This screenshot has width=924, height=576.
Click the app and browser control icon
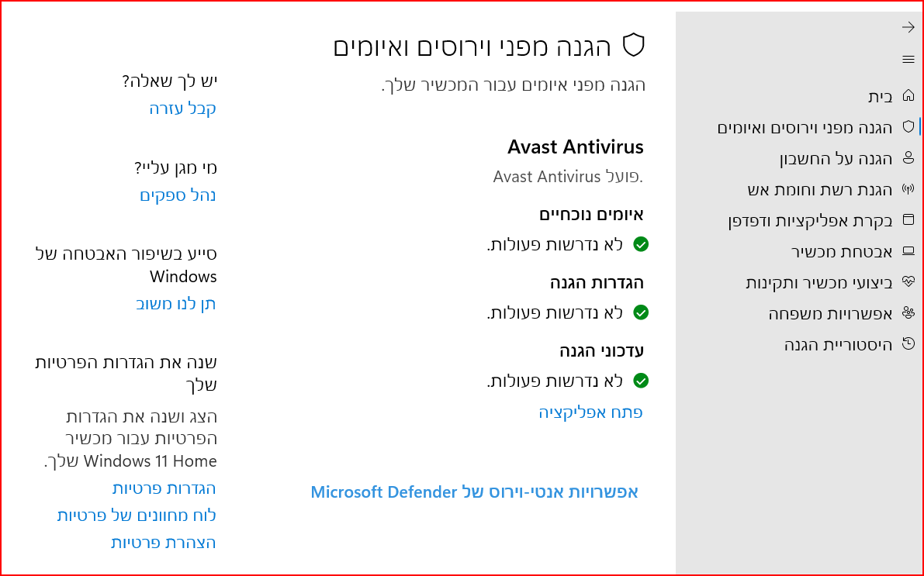908,221
